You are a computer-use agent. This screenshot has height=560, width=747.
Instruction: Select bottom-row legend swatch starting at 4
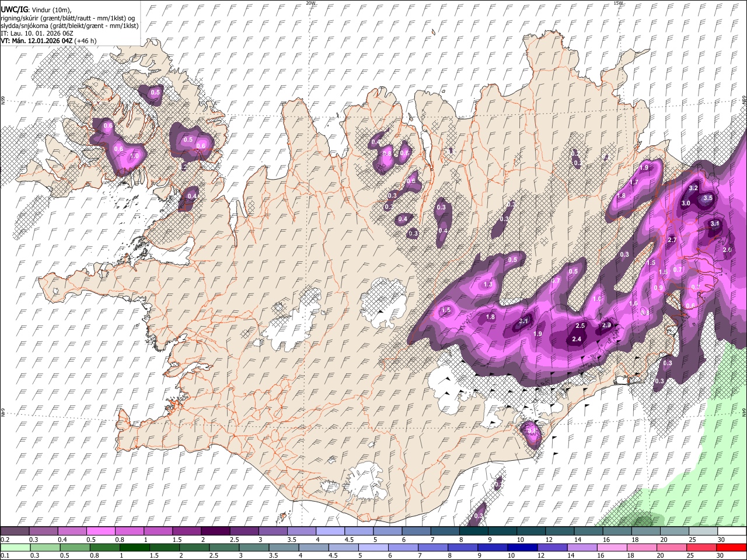[314, 547]
